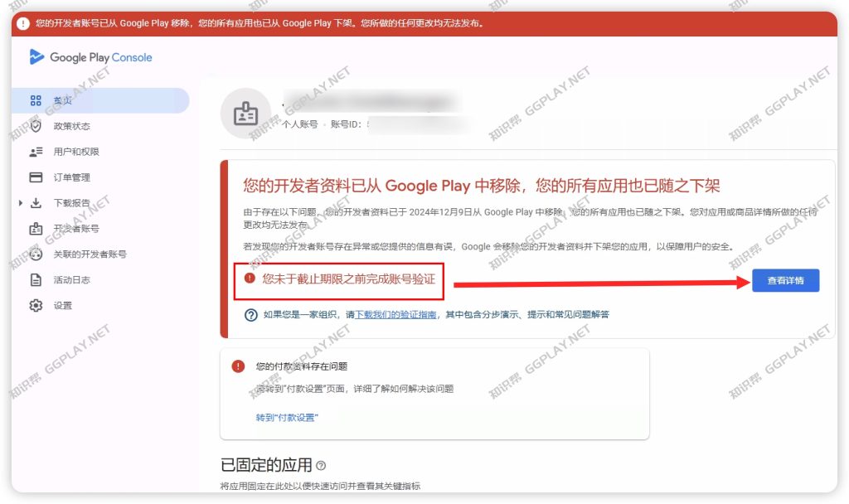Click the 您的付款资料存在问题 heading
The width and height of the screenshot is (849, 504).
pyautogui.click(x=302, y=366)
